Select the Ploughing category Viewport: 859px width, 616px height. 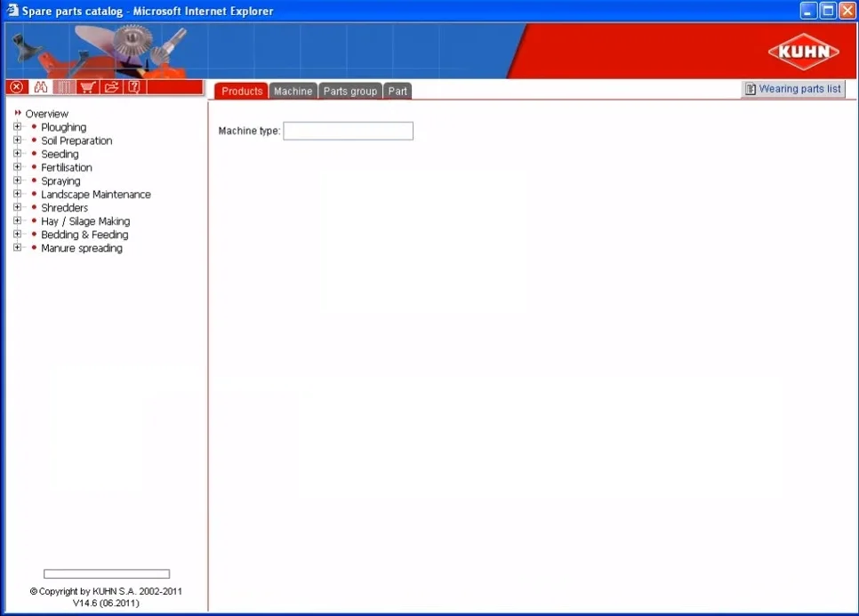pos(63,127)
